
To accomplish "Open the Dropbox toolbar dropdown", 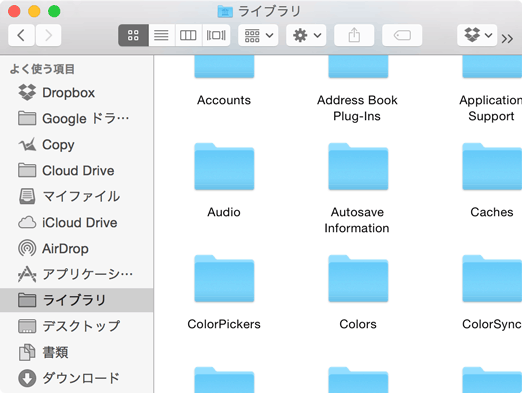I will pyautogui.click(x=477, y=35).
